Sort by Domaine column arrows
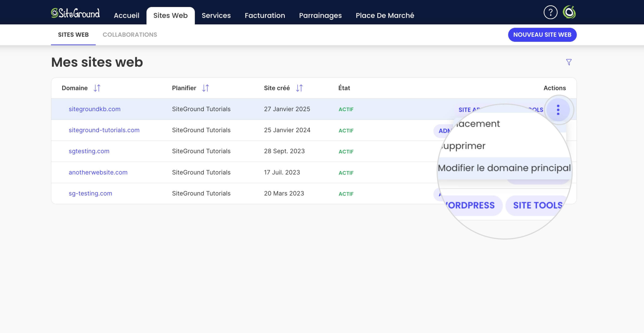The width and height of the screenshot is (644, 333). coord(97,88)
